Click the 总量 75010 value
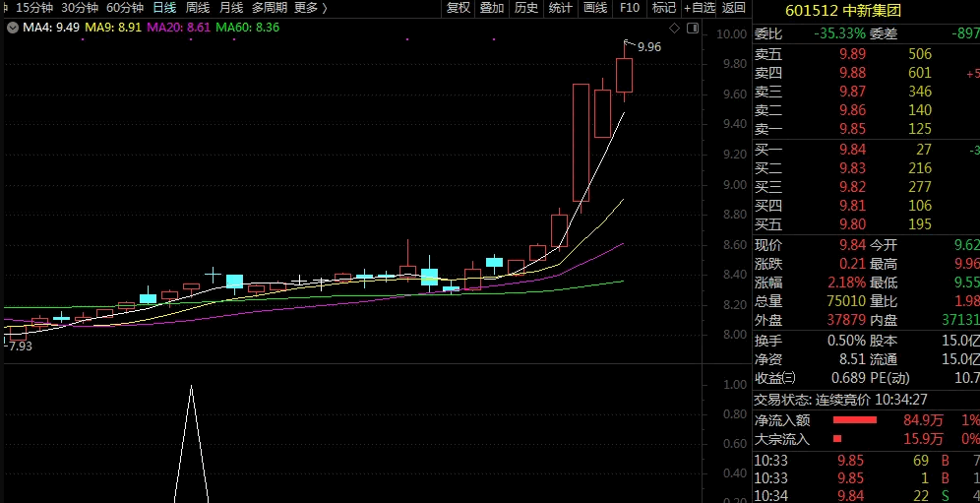The width and height of the screenshot is (980, 503). (846, 301)
